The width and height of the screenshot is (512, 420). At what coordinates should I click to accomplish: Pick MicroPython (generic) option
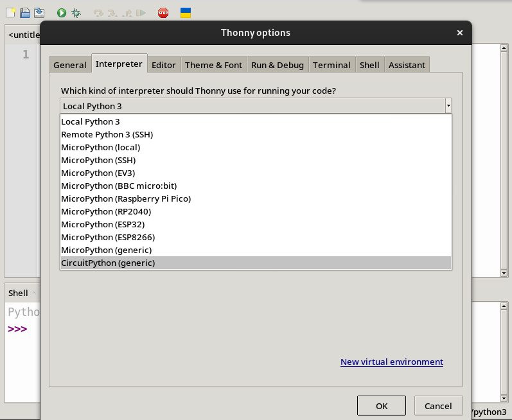pos(256,250)
